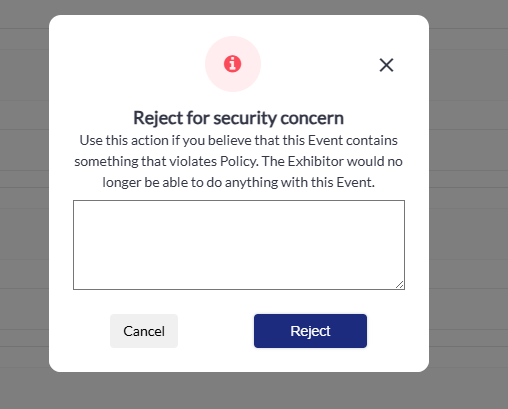Click the "something that violates" text

coord(146,161)
